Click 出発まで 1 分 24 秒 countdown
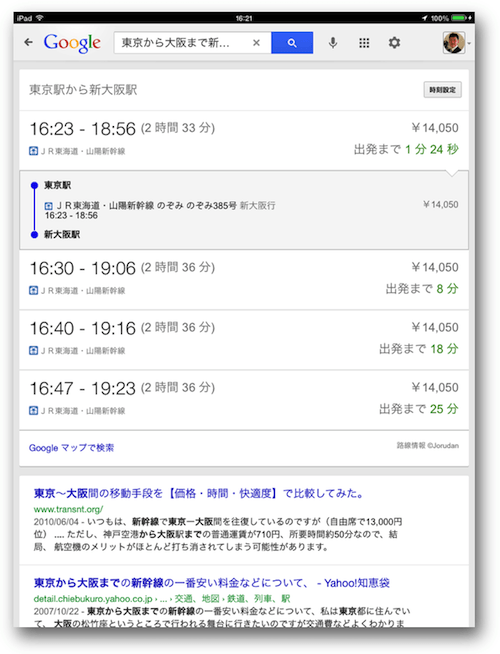The height and width of the screenshot is (654, 500). coord(406,149)
